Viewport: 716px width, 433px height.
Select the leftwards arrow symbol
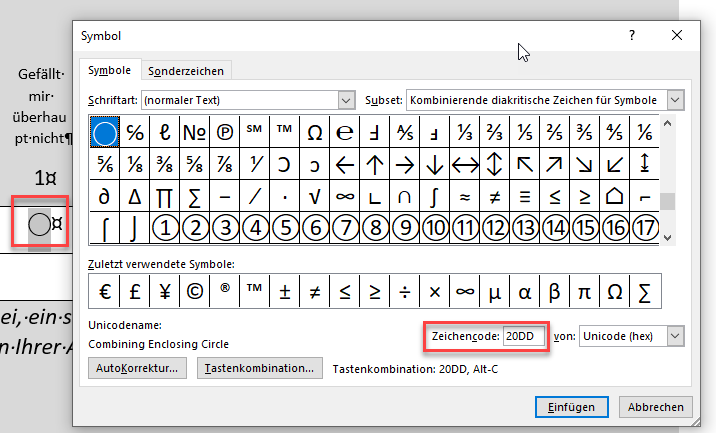click(345, 164)
